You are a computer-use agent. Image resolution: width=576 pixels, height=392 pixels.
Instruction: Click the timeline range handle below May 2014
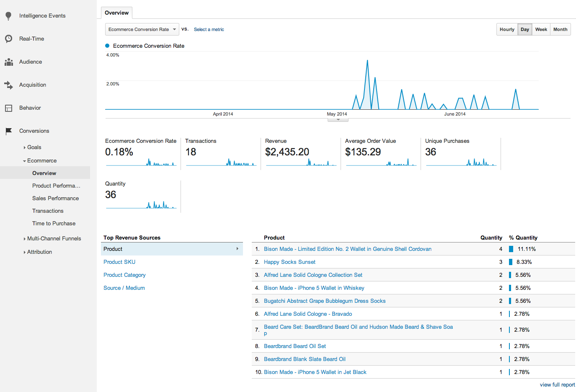click(x=338, y=119)
